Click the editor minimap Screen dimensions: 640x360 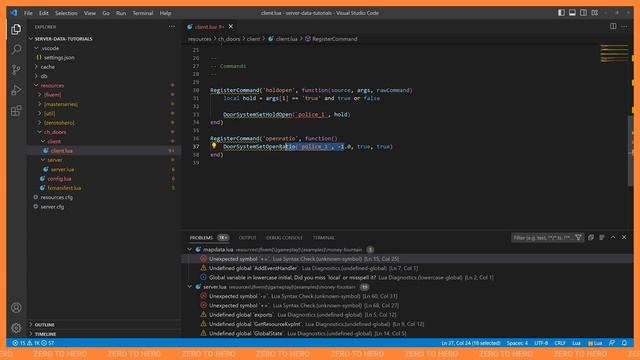pos(614,53)
